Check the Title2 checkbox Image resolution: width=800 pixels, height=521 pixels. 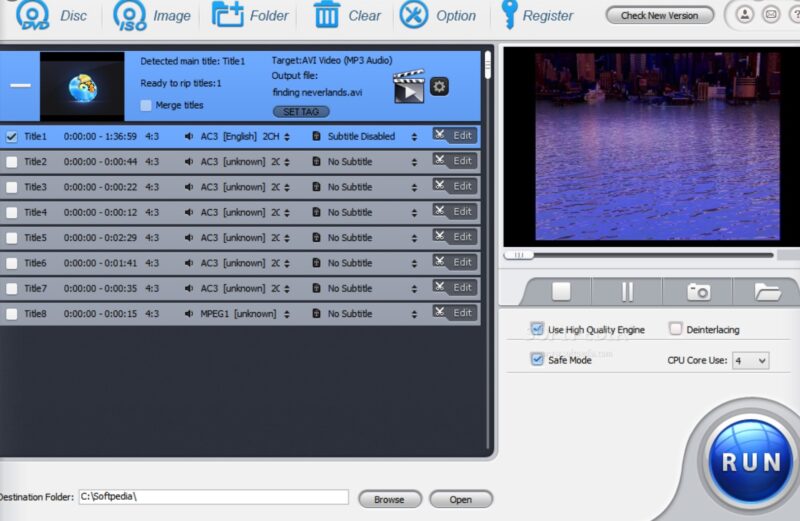click(x=11, y=162)
